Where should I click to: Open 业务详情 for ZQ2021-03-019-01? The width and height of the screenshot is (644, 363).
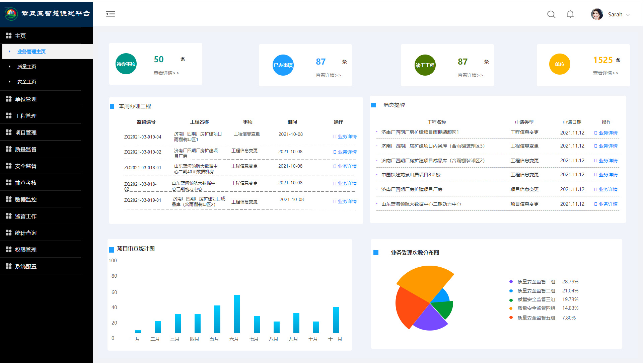point(345,201)
